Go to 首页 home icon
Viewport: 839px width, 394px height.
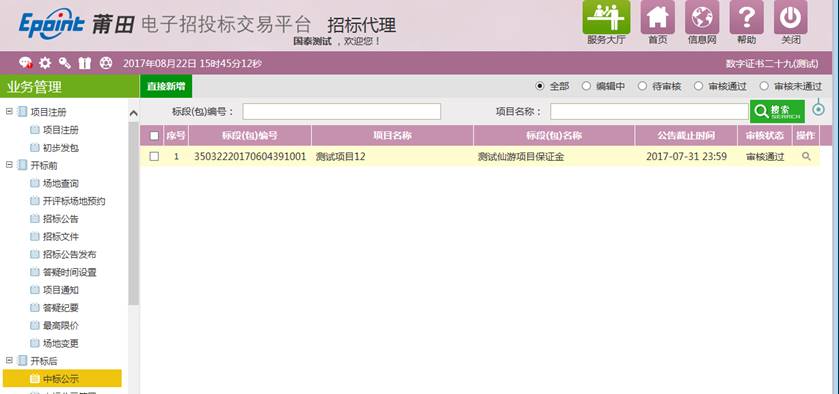tap(658, 18)
